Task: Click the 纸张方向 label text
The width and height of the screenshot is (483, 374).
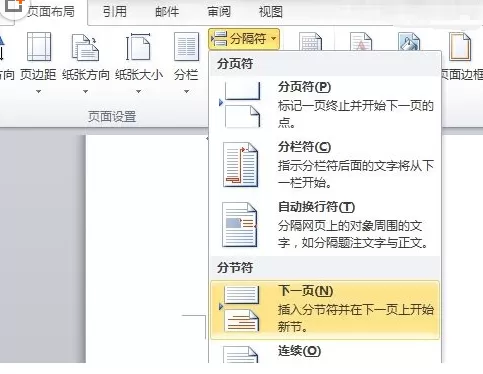Action: (x=86, y=75)
